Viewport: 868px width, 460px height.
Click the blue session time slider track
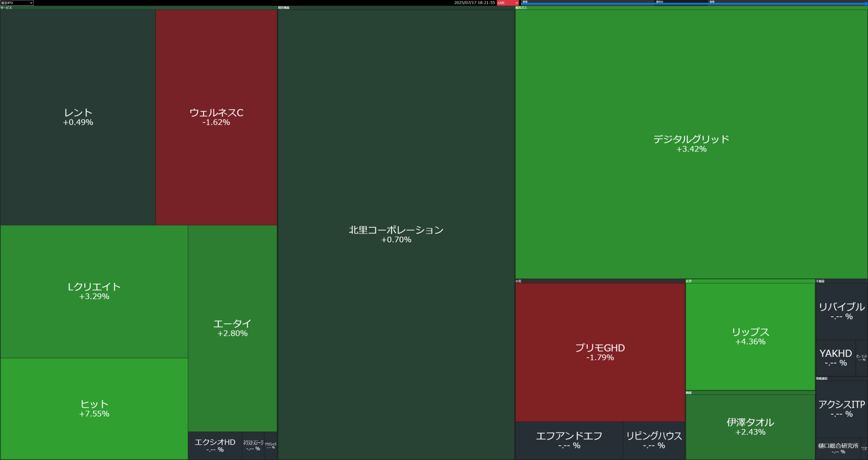point(694,4)
